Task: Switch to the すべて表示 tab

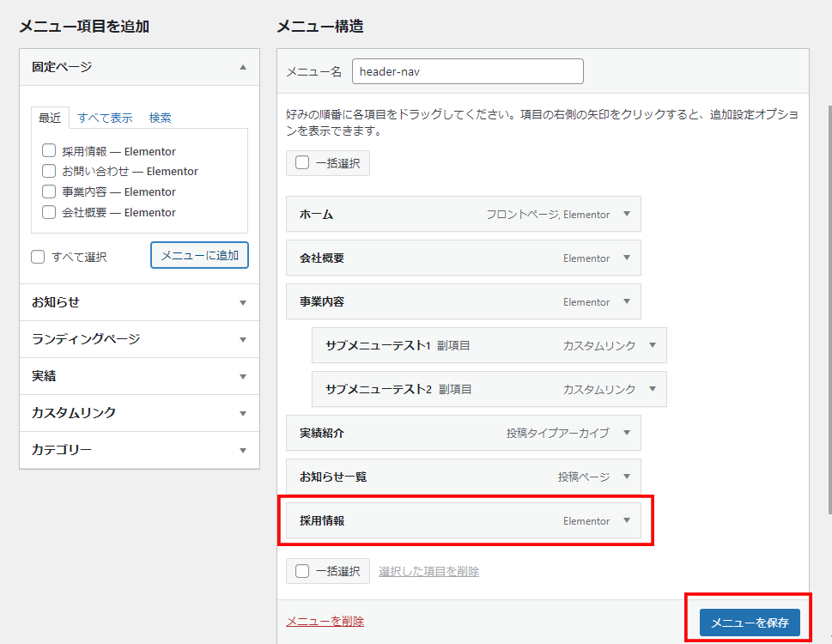Action: [x=105, y=118]
